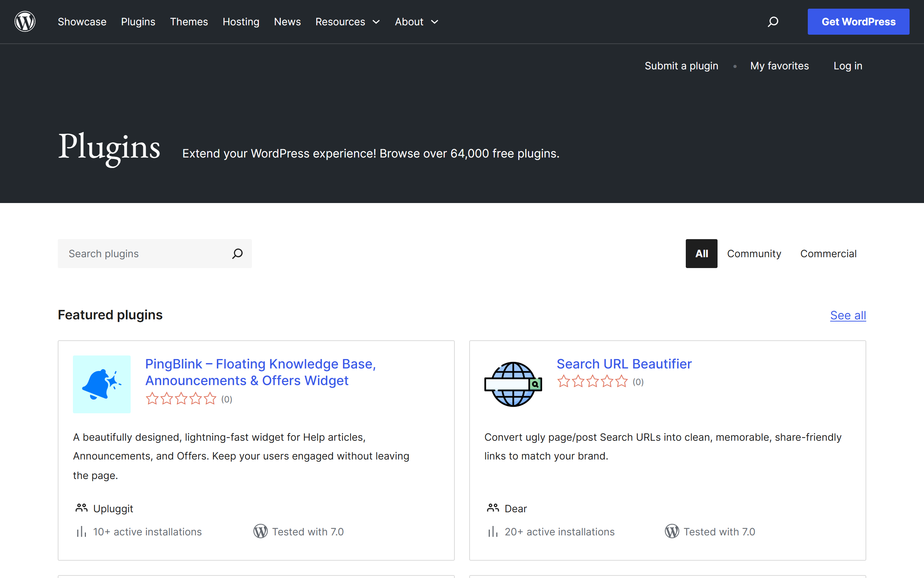Click the WordPress icon in Search URL Beautifier's Tested with 7.0
The width and height of the screenshot is (924, 578).
point(672,531)
